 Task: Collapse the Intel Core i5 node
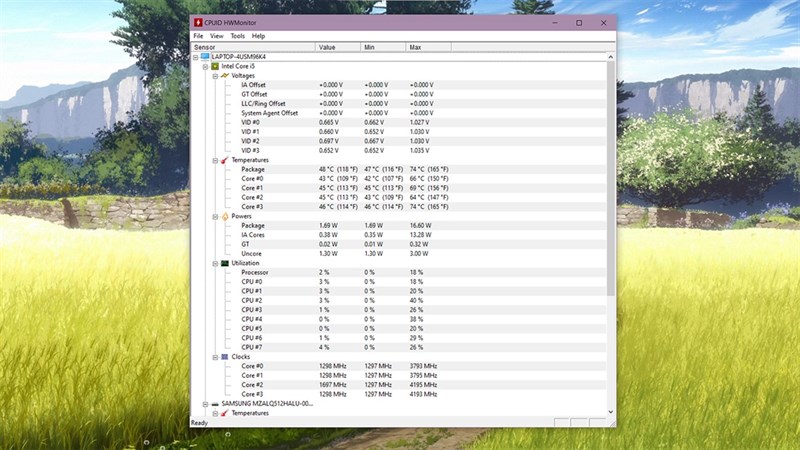click(x=206, y=67)
